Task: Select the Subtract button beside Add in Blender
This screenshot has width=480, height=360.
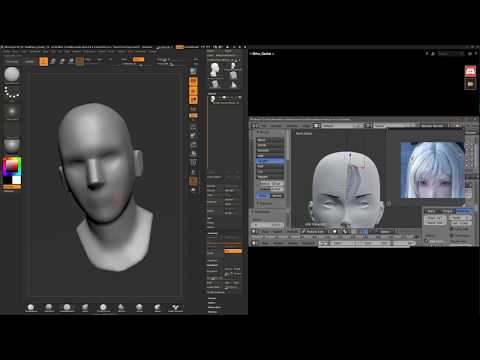Action: [x=277, y=196]
